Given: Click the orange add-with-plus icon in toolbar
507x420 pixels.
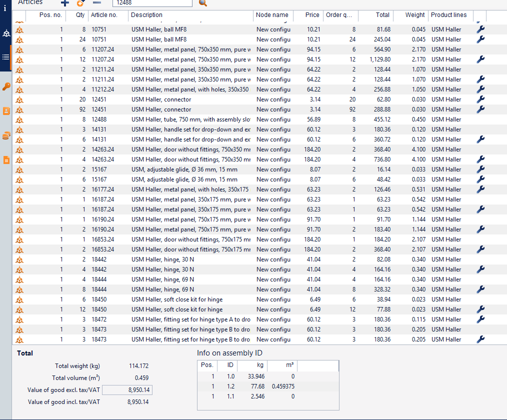Looking at the screenshot, I should pyautogui.click(x=80, y=3).
